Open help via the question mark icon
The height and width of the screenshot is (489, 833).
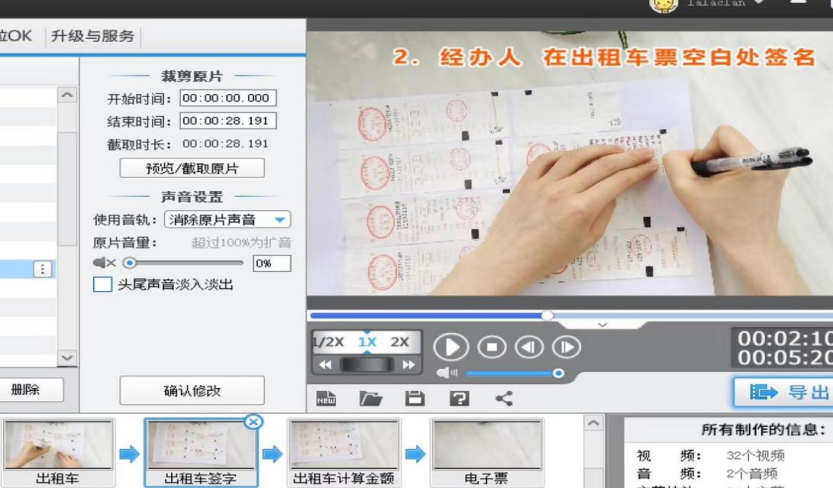click(459, 398)
